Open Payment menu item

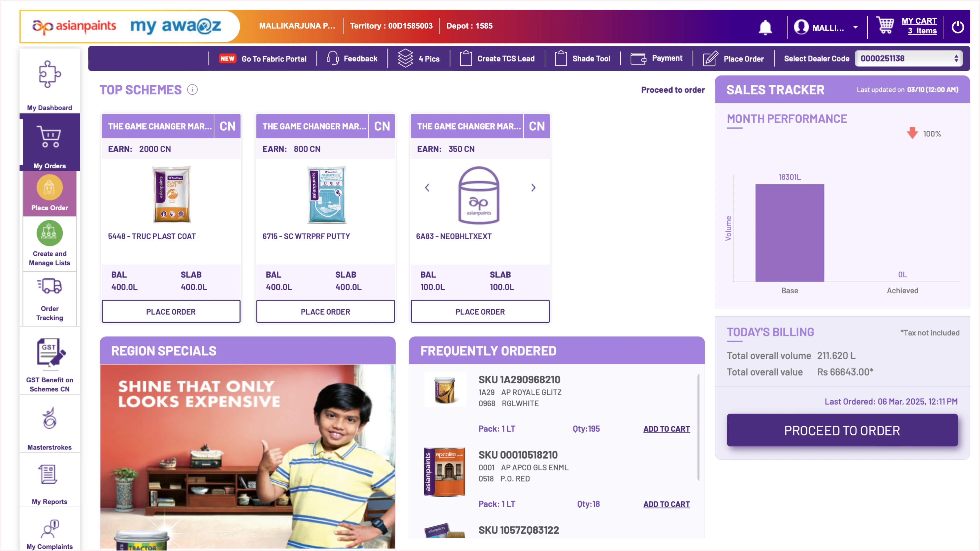pos(667,58)
